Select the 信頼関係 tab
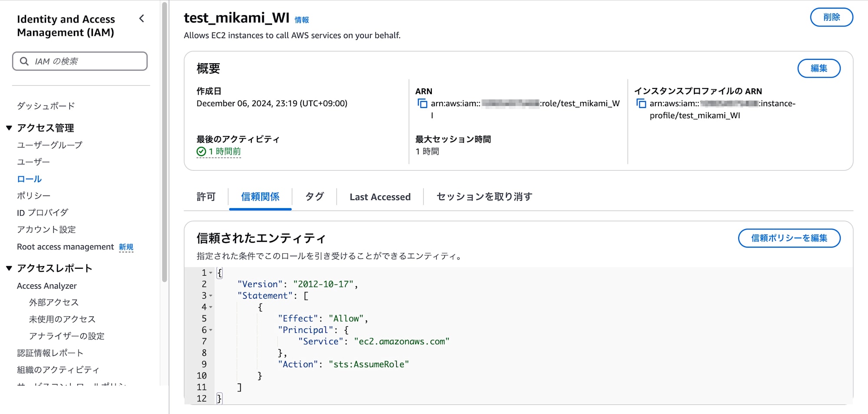The width and height of the screenshot is (868, 414). click(260, 197)
